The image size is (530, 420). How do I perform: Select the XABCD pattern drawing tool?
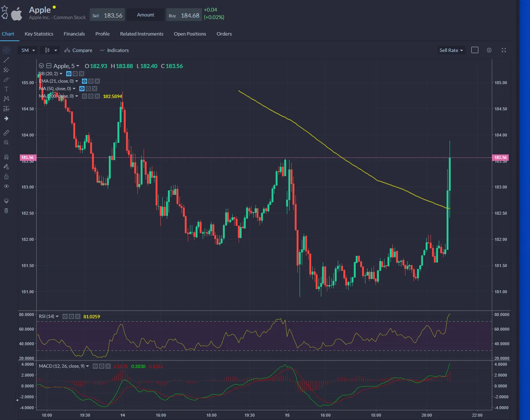click(x=6, y=98)
